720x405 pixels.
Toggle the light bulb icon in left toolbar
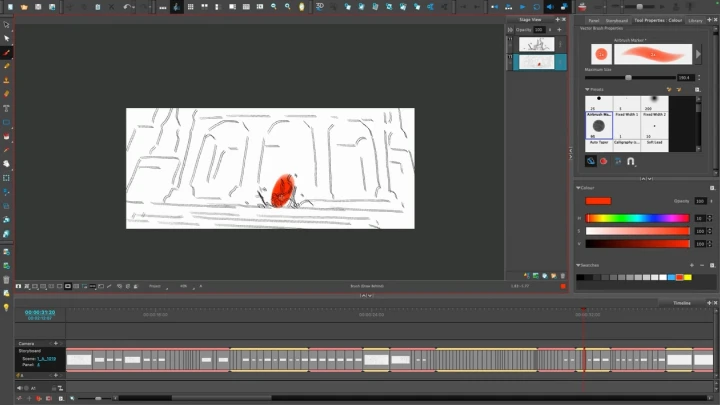7,308
